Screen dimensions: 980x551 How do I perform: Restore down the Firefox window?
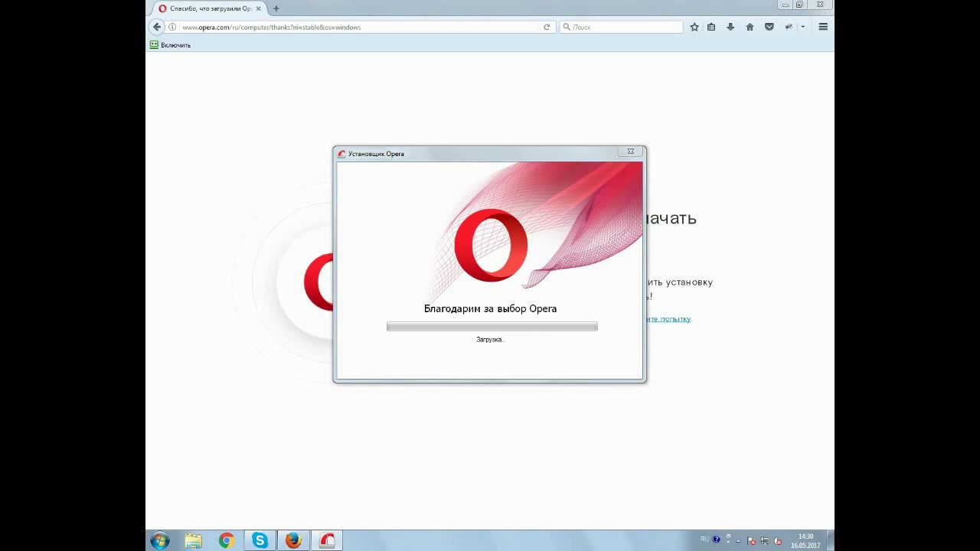(x=800, y=5)
